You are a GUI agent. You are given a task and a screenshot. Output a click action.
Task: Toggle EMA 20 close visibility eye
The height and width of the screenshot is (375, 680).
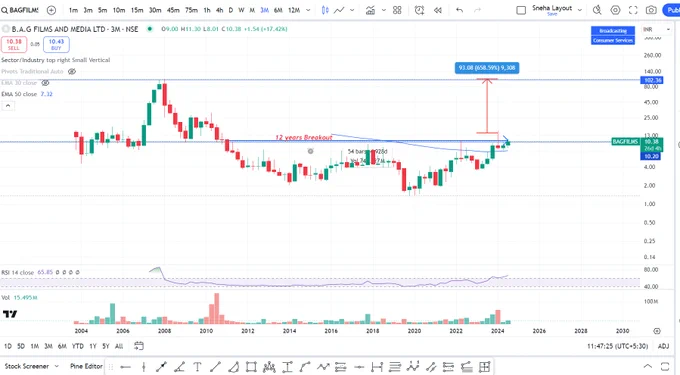pyautogui.click(x=45, y=83)
